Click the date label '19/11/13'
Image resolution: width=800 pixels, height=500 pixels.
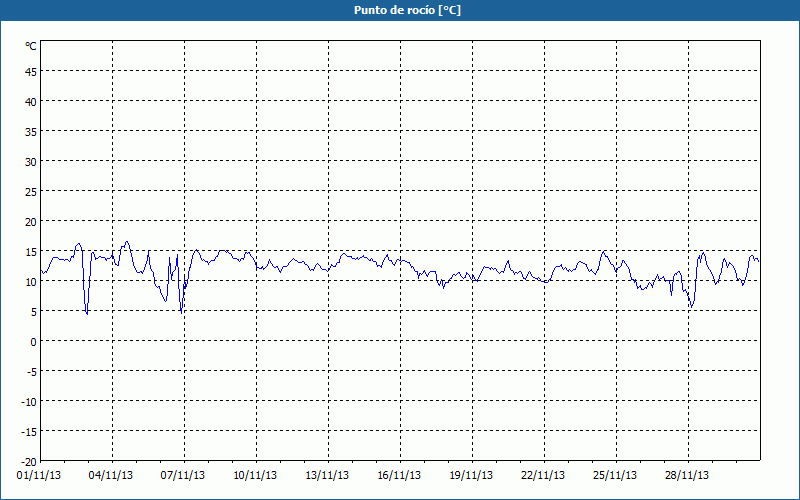pos(471,476)
